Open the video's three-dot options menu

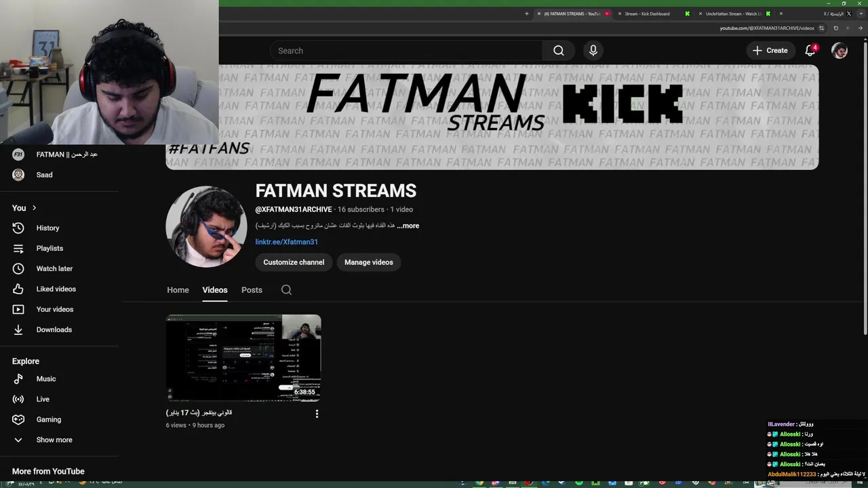pyautogui.click(x=317, y=413)
